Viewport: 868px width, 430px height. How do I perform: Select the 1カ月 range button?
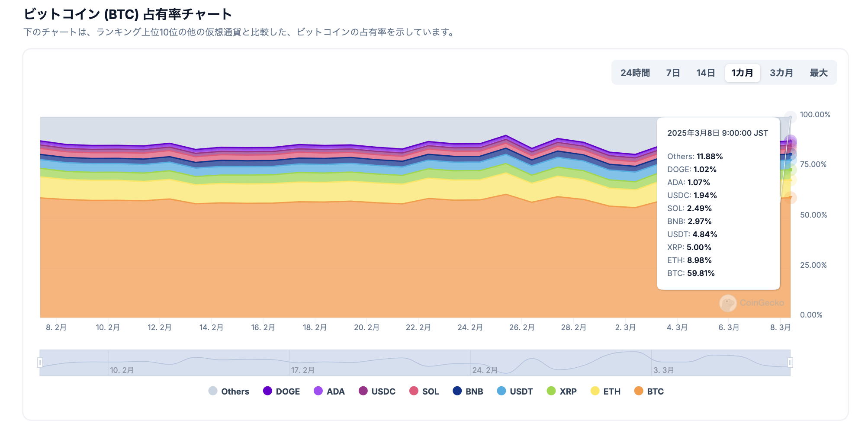[743, 73]
